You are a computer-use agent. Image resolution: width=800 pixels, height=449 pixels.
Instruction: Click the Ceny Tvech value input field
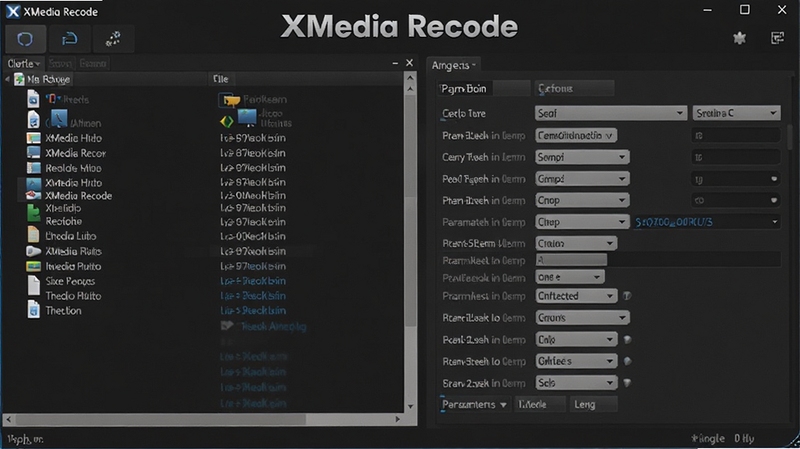pos(736,157)
